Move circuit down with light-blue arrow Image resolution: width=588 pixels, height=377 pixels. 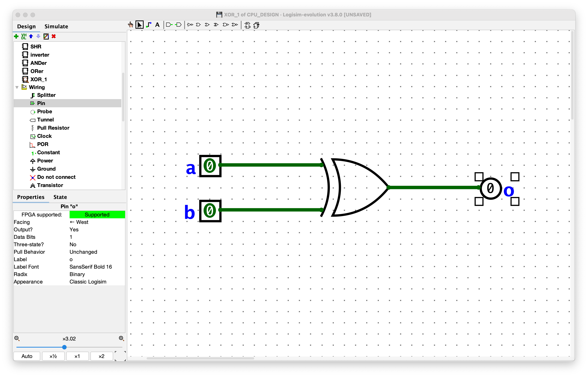[38, 36]
